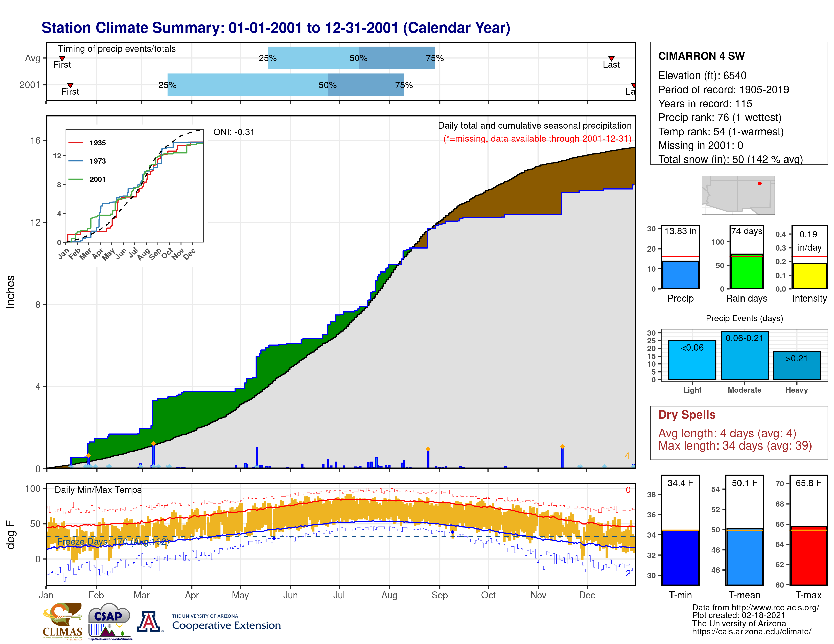This screenshot has height=644, width=834.
Task: Click the 'Station Climate Summary' title
Action: [x=276, y=28]
